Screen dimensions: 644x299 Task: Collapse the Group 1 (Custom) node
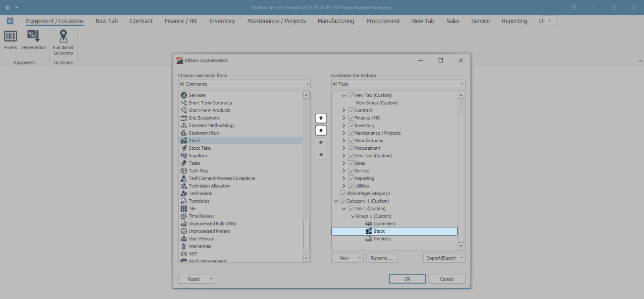(x=353, y=216)
